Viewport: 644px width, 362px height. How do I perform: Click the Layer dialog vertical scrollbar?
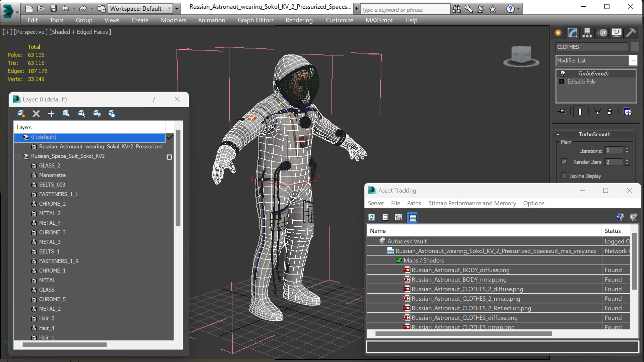(x=178, y=177)
